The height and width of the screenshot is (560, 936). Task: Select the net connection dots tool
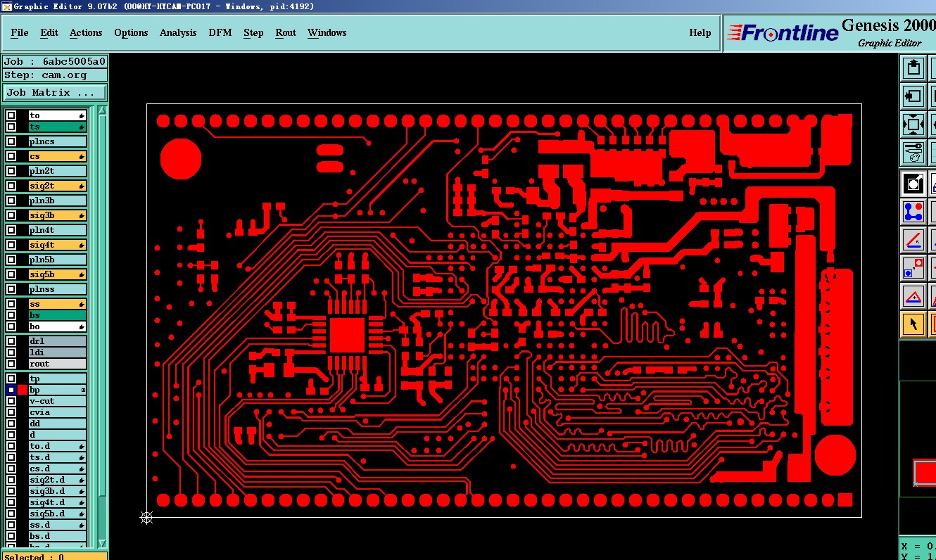913,211
